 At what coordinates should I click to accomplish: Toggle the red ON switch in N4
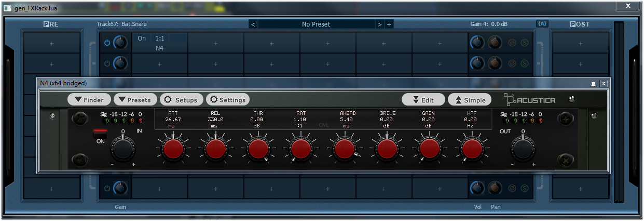[x=100, y=134]
